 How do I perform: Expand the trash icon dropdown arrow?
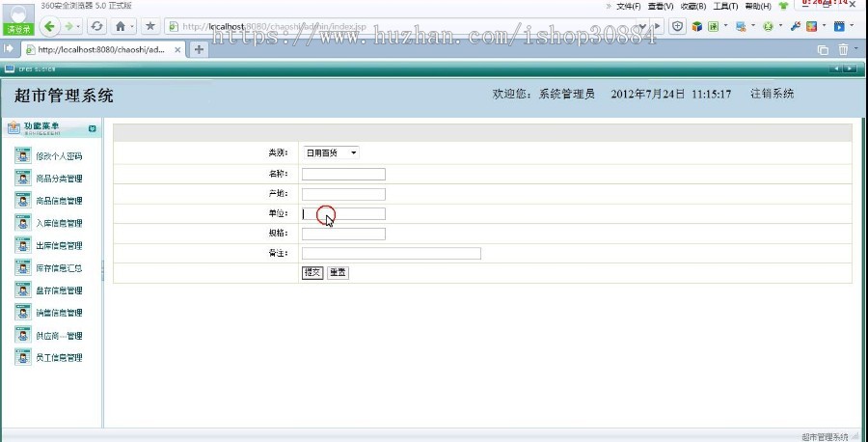click(856, 49)
